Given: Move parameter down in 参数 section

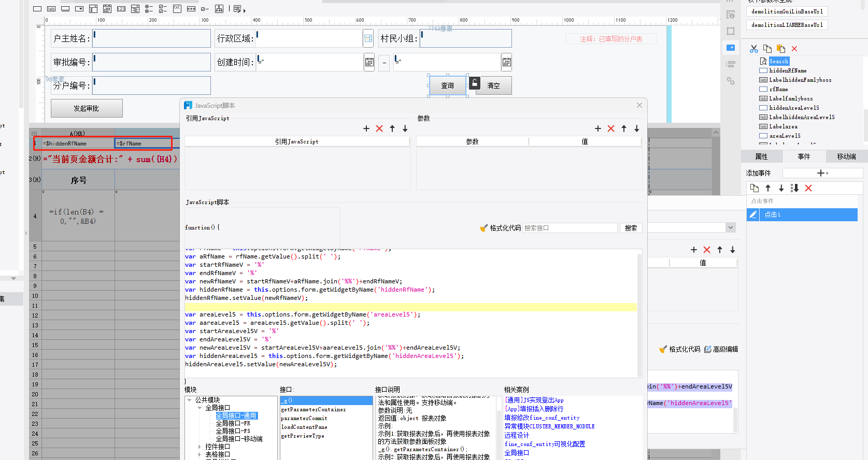Looking at the screenshot, I should [637, 128].
